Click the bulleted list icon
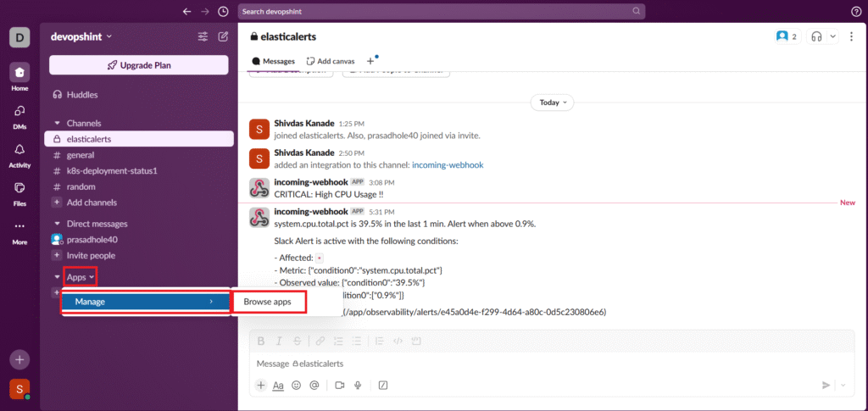Image resolution: width=868 pixels, height=411 pixels. tap(357, 341)
